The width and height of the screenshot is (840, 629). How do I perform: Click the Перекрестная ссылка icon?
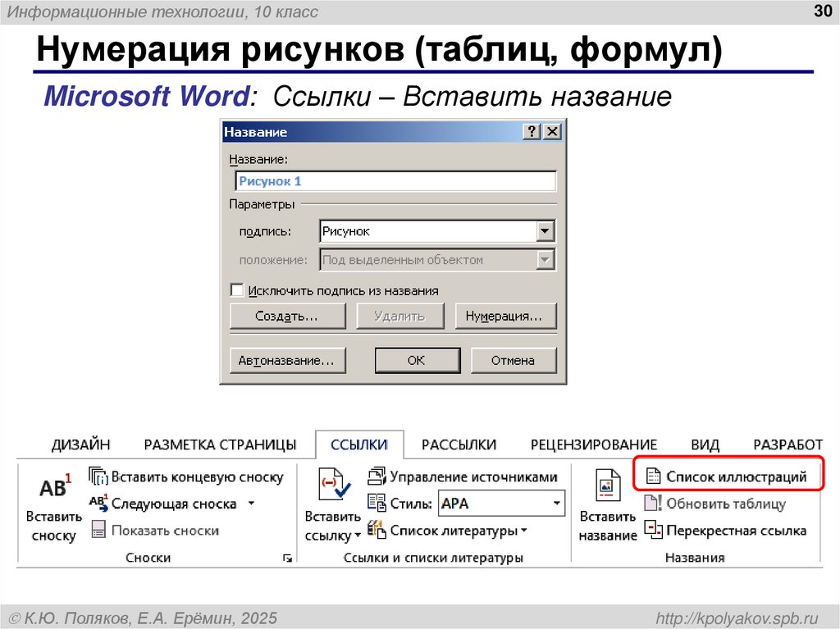tap(653, 529)
